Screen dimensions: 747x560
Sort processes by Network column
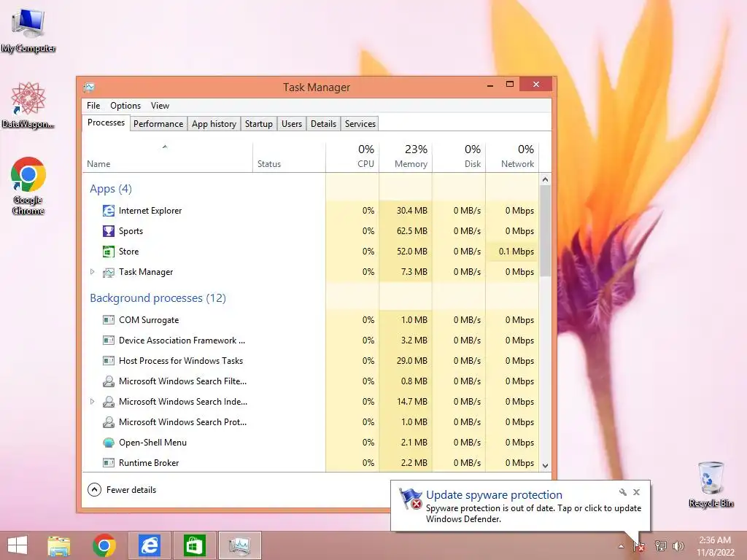point(513,157)
